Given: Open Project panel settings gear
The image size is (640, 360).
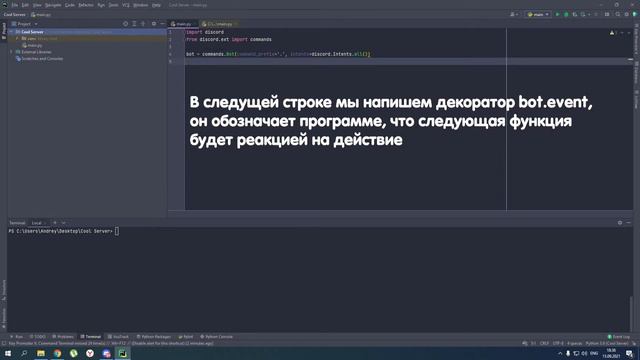Looking at the screenshot, I should [x=154, y=24].
